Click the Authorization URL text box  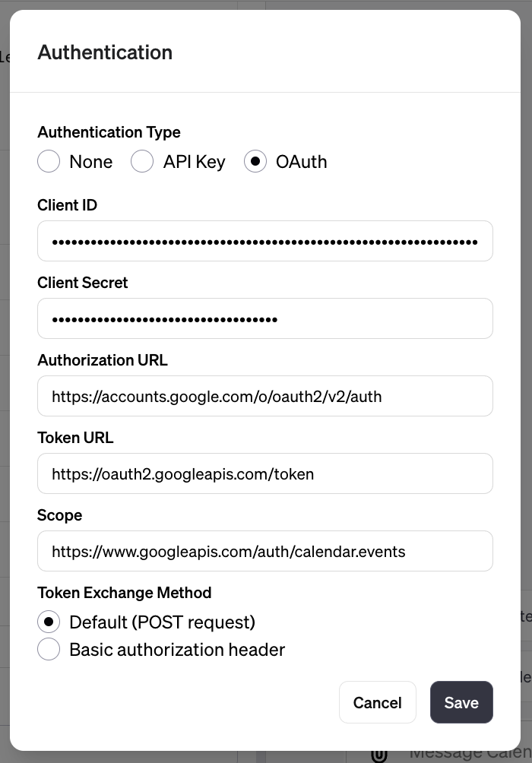coord(264,397)
